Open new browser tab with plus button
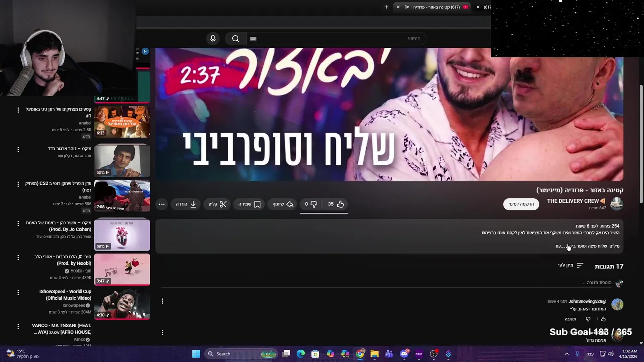 tap(386, 7)
